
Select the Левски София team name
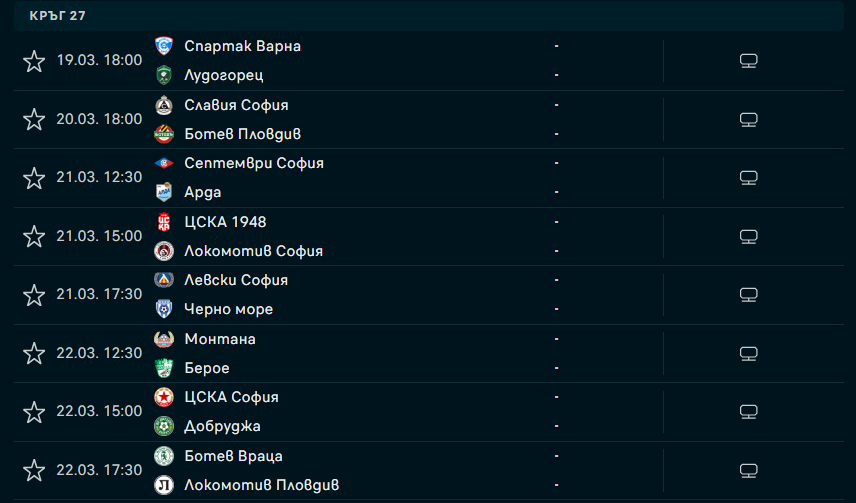tap(236, 280)
